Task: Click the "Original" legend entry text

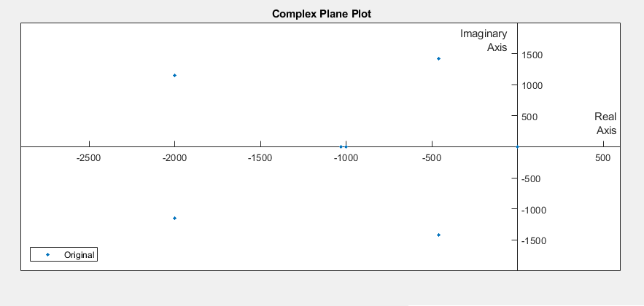Action: pyautogui.click(x=79, y=254)
